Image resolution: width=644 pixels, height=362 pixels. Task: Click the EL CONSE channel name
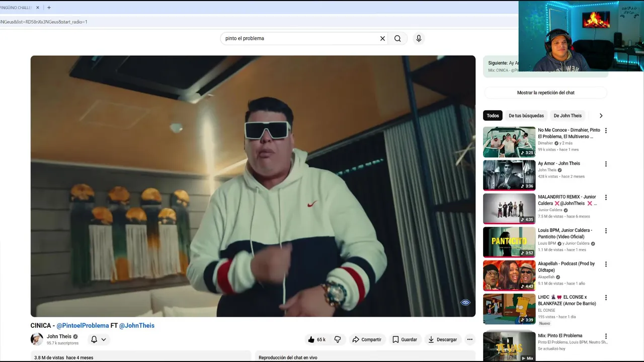pos(546,310)
